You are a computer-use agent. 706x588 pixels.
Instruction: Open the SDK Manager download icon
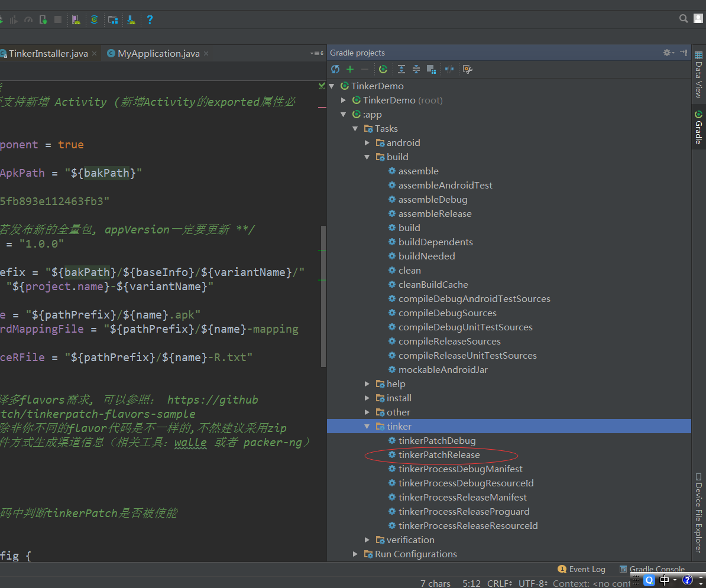tap(131, 20)
